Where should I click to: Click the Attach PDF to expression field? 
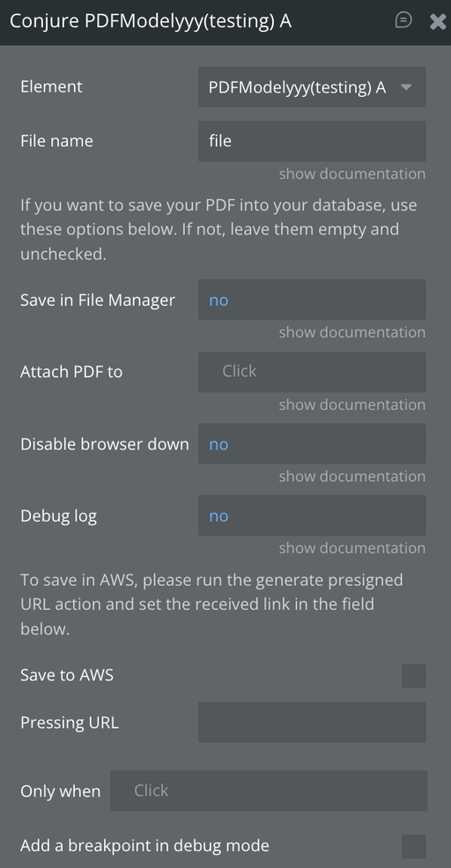pyautogui.click(x=312, y=372)
